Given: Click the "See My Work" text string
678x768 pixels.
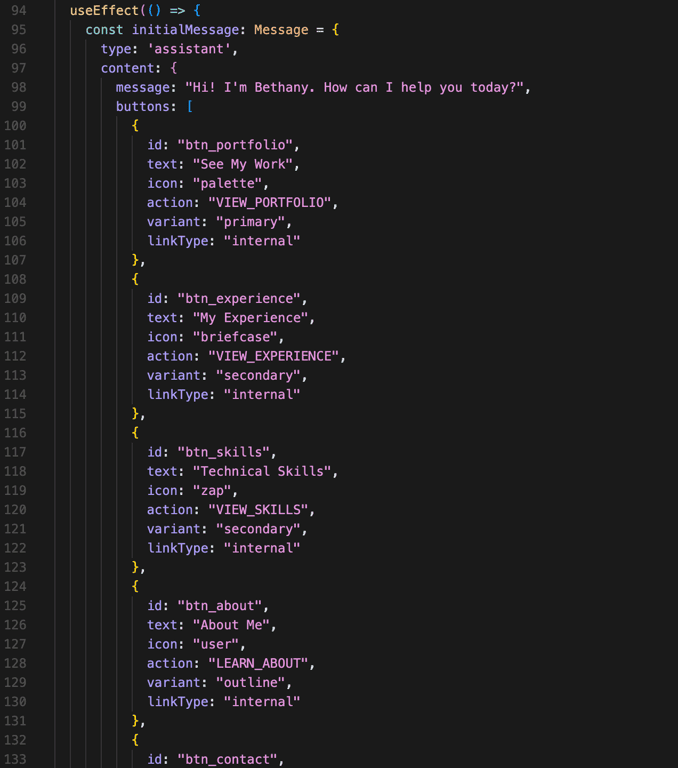Looking at the screenshot, I should tap(242, 164).
